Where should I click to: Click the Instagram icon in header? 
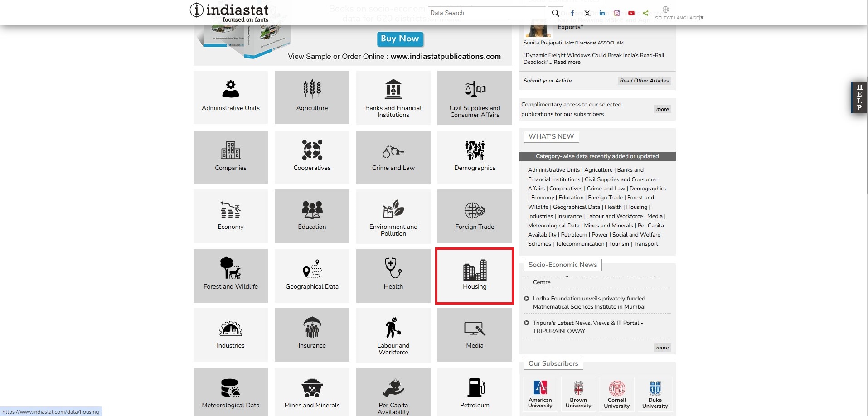(x=616, y=13)
